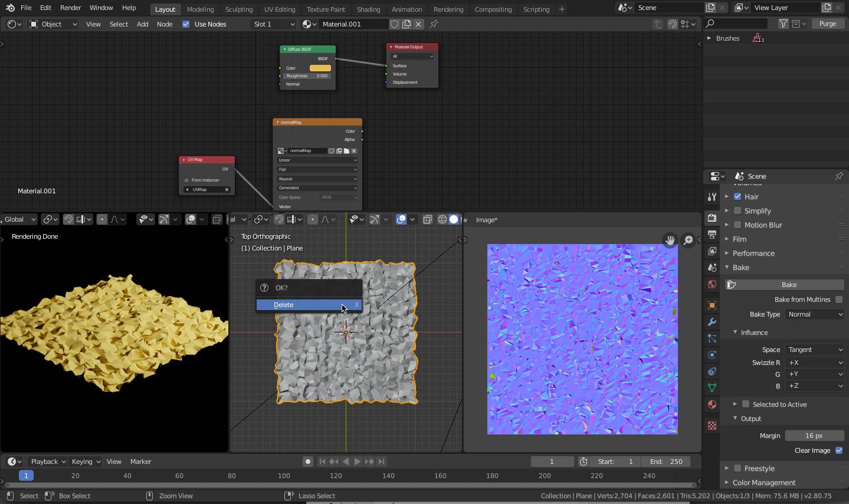Click the zoom magnifier icon in image editor
The image size is (849, 504).
click(688, 240)
